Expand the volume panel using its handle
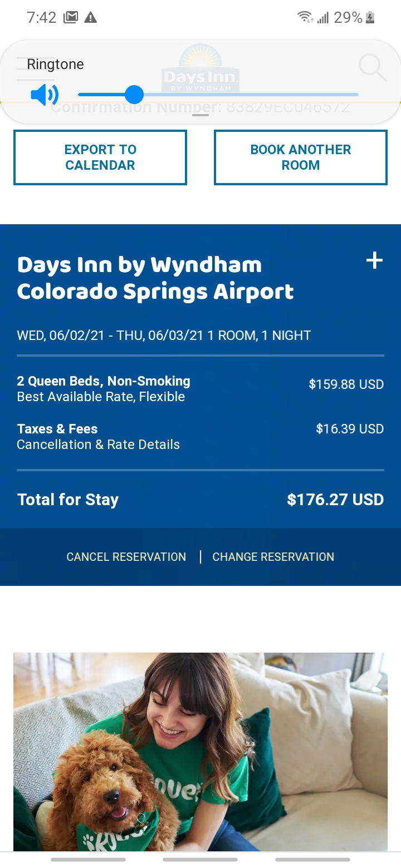The image size is (401, 868). tap(200, 115)
